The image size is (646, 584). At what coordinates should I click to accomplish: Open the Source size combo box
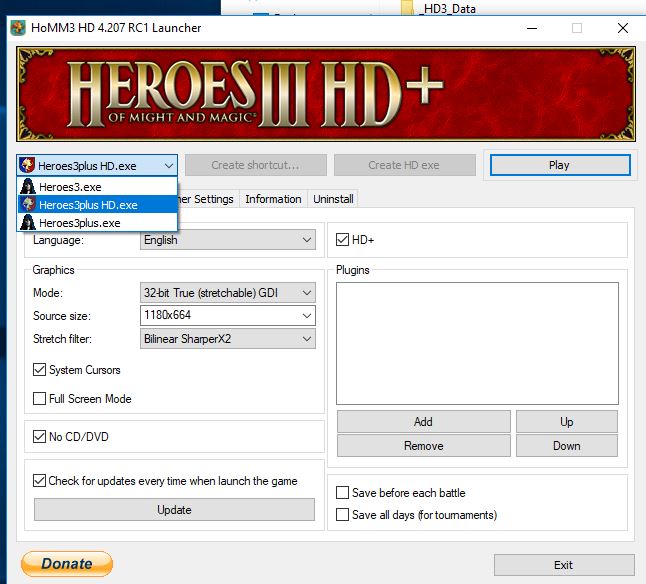click(x=228, y=316)
